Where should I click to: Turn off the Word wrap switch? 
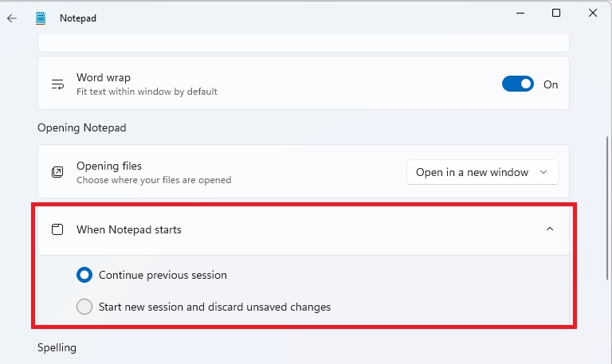click(518, 84)
